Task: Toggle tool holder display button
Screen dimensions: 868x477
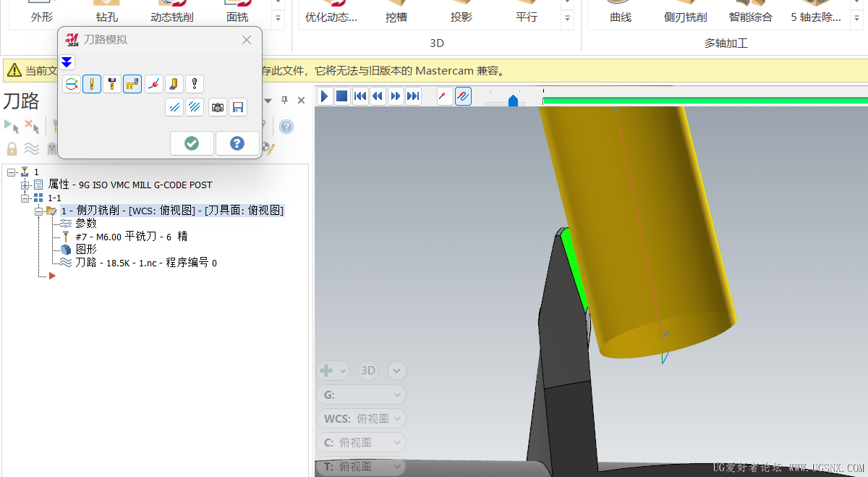Action: pos(112,84)
